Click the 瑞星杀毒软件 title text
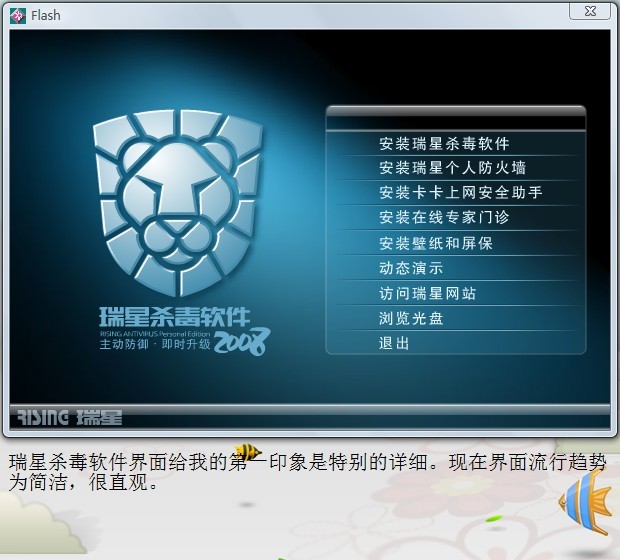620x560 pixels. (x=174, y=317)
